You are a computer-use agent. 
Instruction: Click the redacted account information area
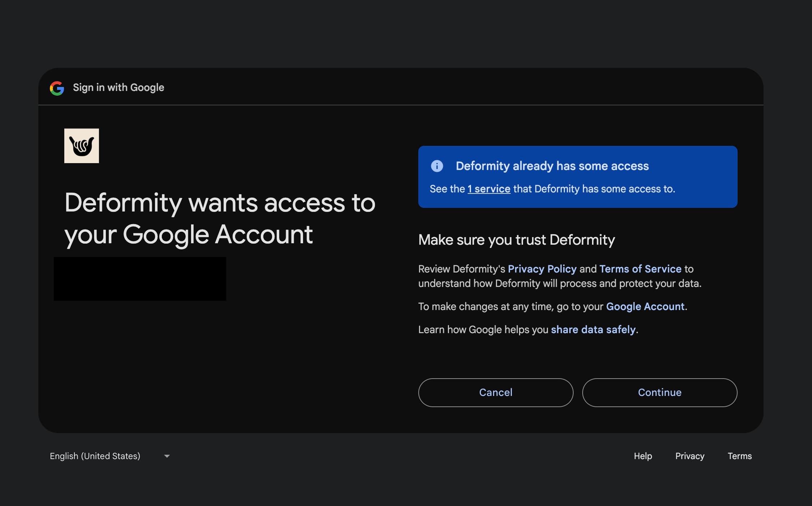coord(140,279)
